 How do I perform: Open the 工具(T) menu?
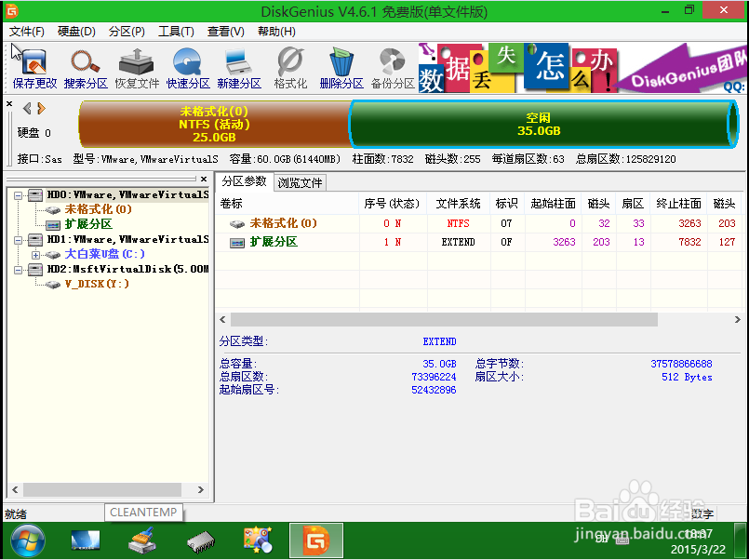click(176, 32)
